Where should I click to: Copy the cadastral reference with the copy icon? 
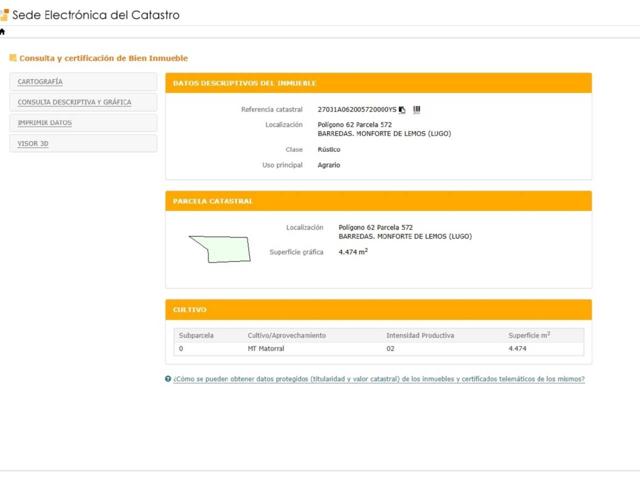(x=402, y=109)
